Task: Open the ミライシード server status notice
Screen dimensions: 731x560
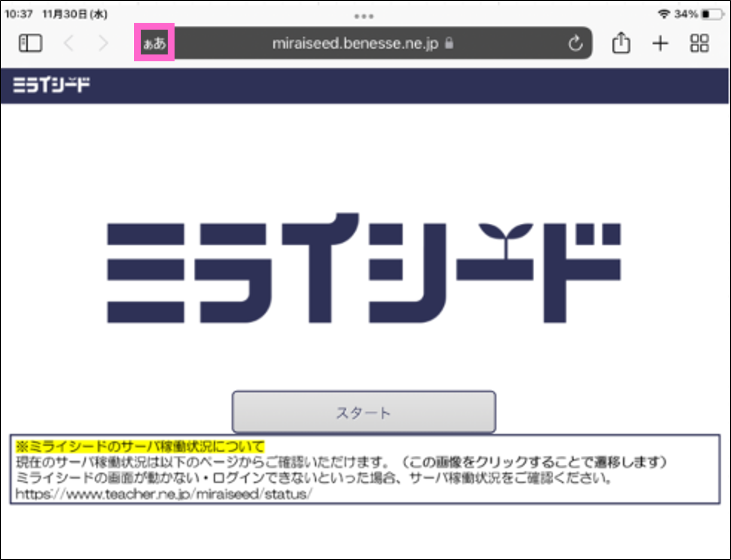Action: pyautogui.click(x=365, y=469)
